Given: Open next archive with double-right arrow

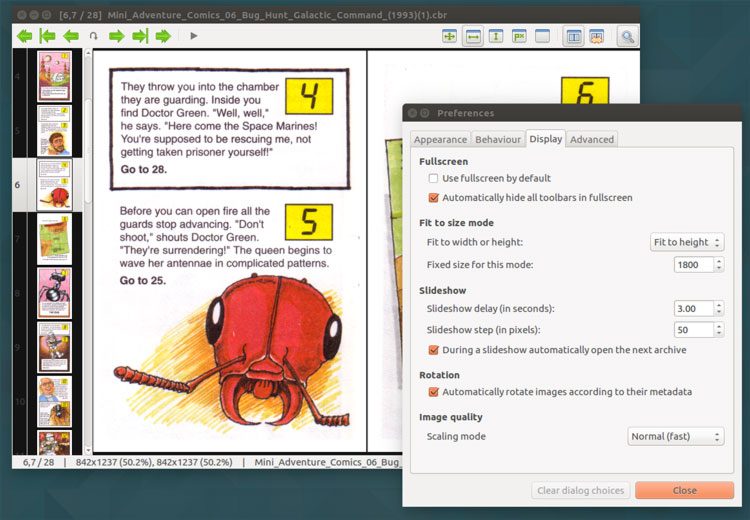Looking at the screenshot, I should [x=163, y=36].
